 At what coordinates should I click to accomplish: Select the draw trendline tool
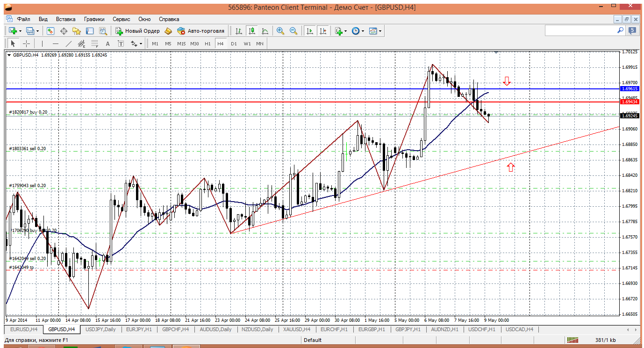(x=69, y=43)
